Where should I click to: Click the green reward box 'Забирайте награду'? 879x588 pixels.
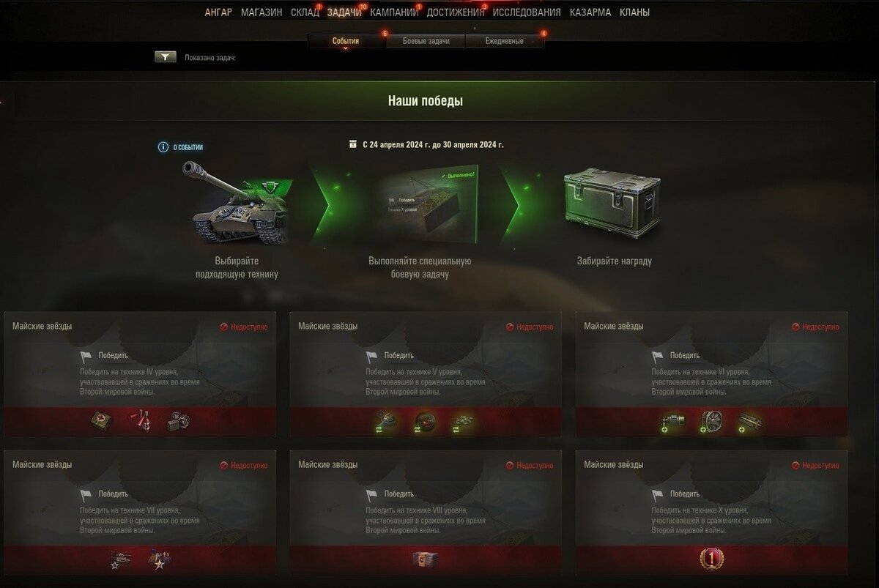point(613,204)
